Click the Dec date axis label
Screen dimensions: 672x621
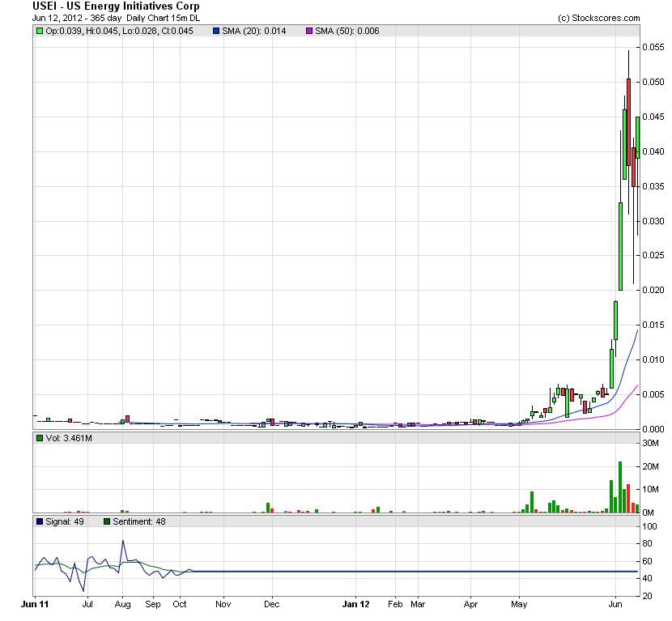pos(272,604)
